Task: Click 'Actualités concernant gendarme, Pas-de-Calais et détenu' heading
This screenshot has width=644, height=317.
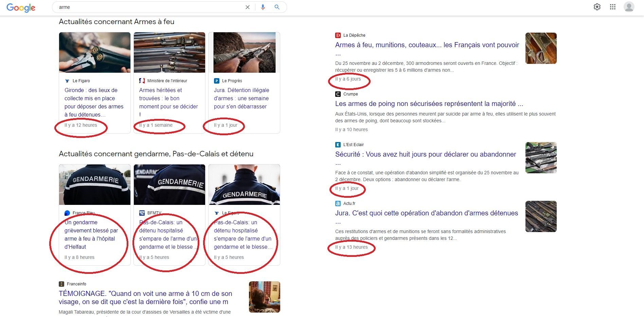Action: pyautogui.click(x=156, y=154)
